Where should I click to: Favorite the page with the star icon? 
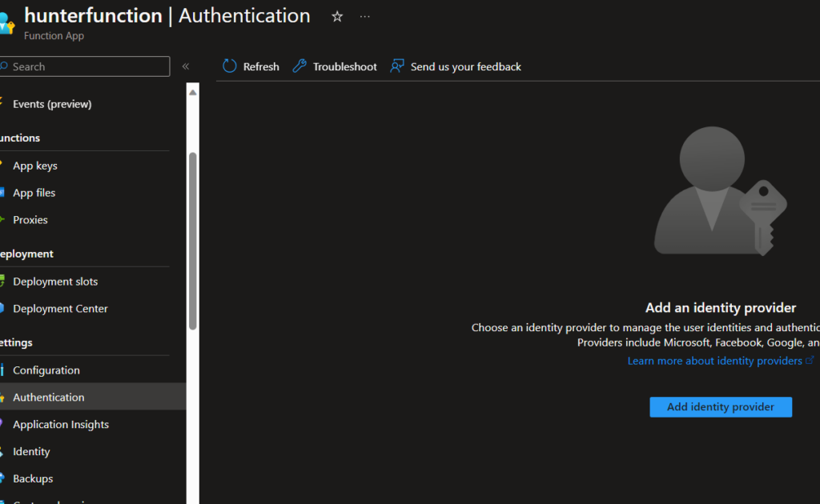coord(337,17)
